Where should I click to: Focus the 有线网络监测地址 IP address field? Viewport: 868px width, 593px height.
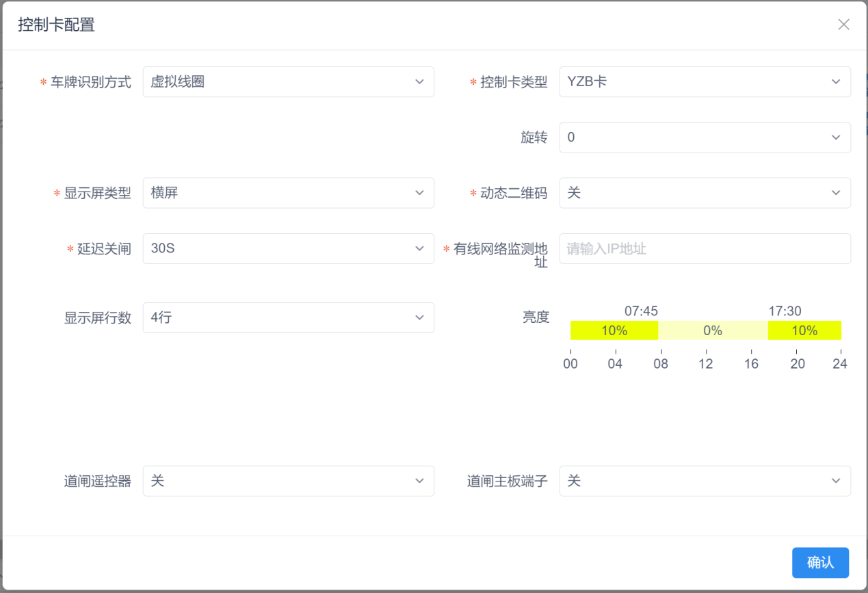coord(705,248)
